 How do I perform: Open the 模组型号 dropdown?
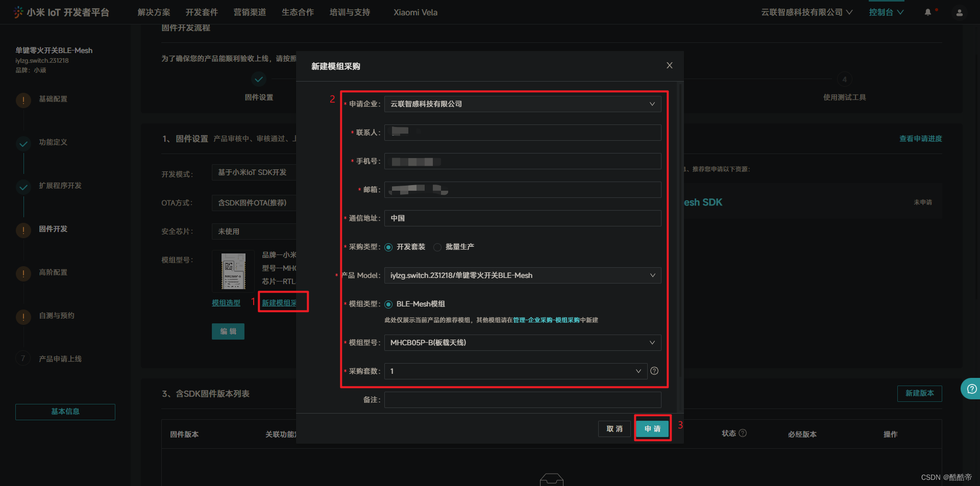coord(523,343)
